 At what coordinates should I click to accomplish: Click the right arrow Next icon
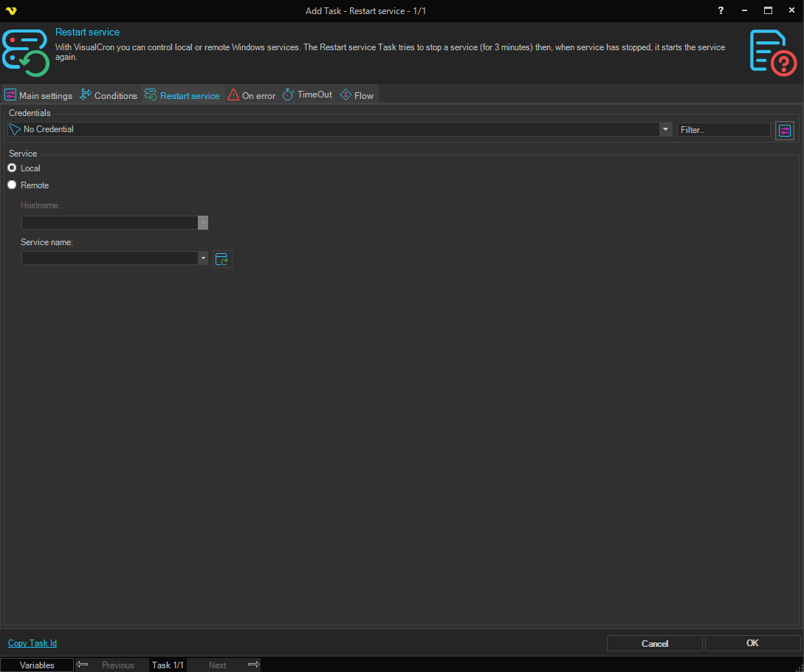(253, 665)
